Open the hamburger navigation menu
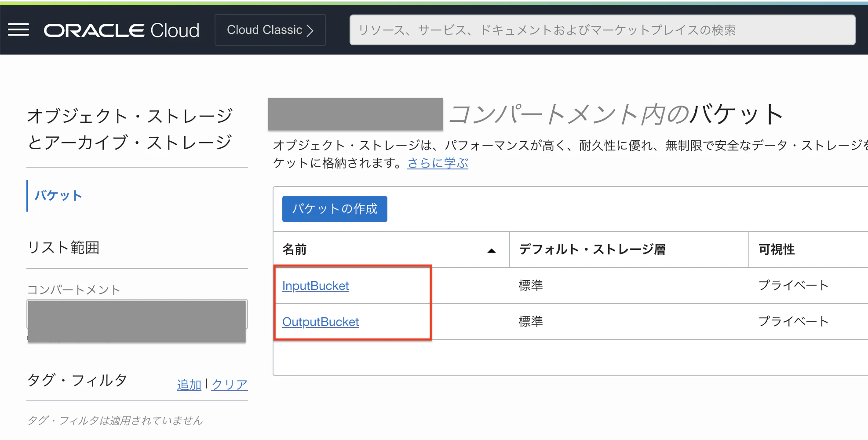This screenshot has height=440, width=868. tap(18, 30)
